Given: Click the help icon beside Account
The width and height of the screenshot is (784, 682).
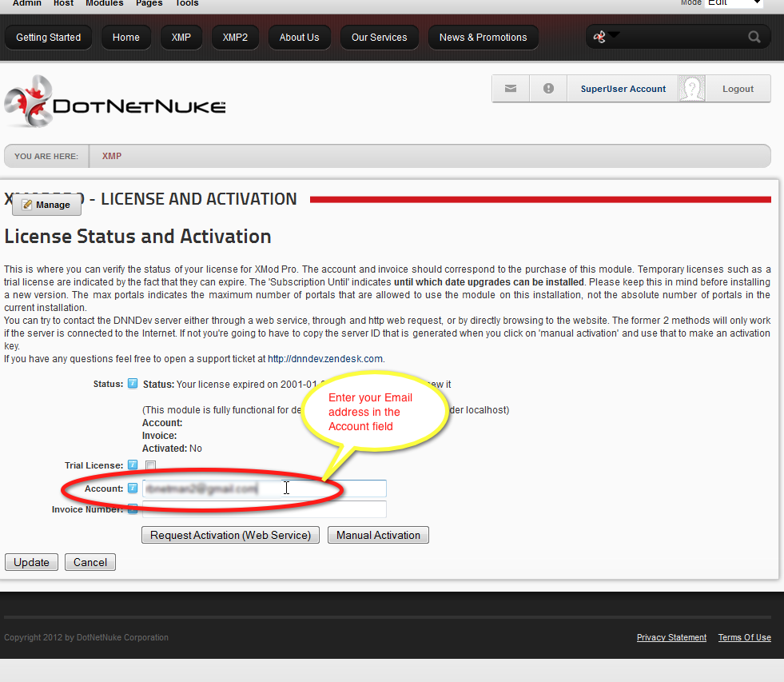Looking at the screenshot, I should tap(133, 488).
